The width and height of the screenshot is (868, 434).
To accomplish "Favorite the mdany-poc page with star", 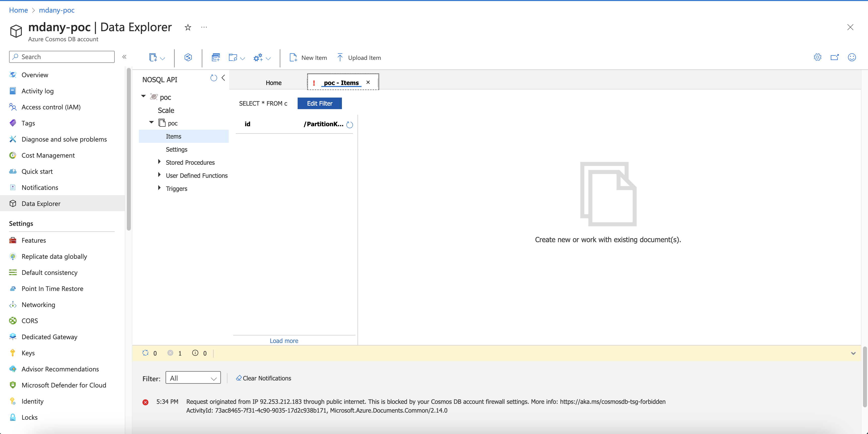I will coord(188,27).
